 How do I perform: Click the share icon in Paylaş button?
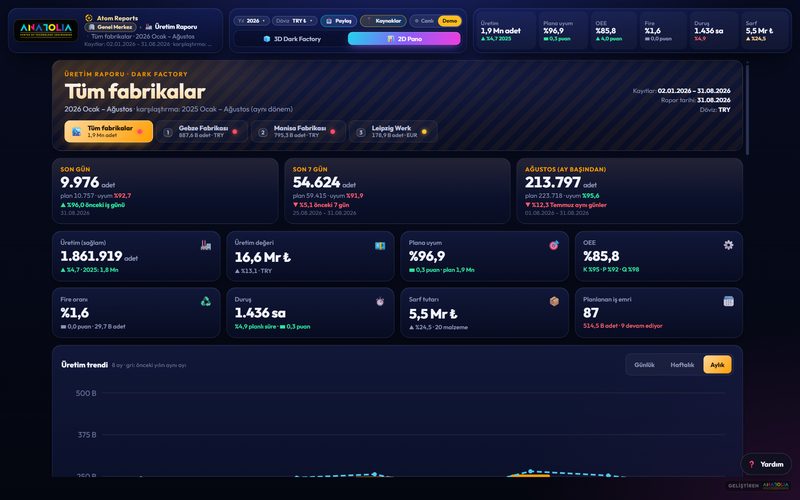(x=329, y=21)
